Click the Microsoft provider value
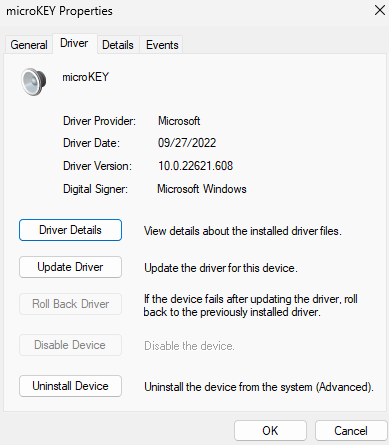The image size is (389, 445). coord(179,121)
